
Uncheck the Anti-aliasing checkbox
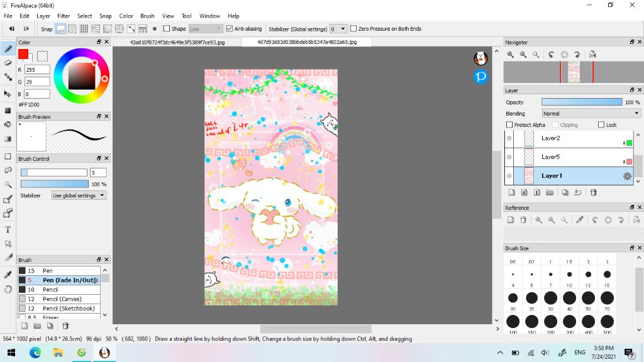coord(230,29)
